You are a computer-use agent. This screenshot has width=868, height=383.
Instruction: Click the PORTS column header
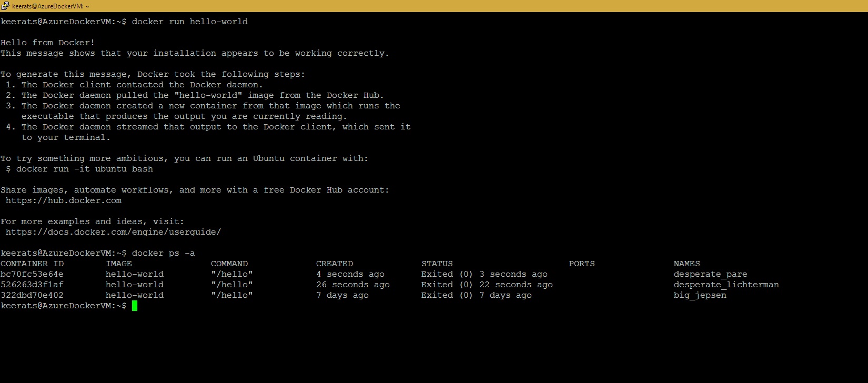(582, 264)
